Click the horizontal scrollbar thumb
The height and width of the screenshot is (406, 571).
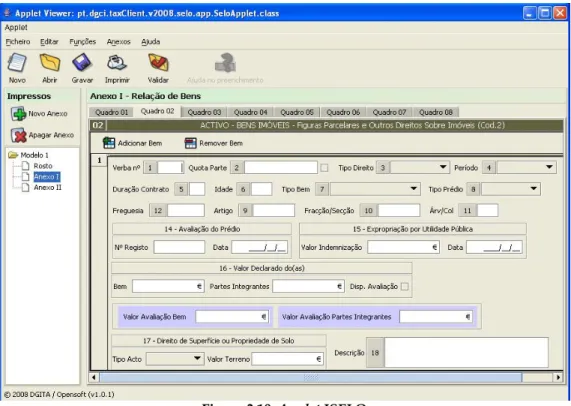[311, 378]
